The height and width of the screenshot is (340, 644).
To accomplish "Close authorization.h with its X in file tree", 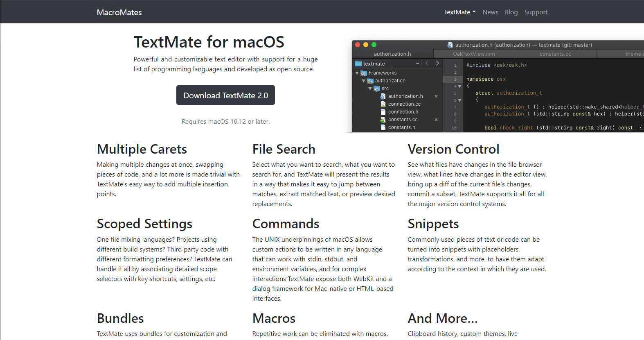I will 436,96.
